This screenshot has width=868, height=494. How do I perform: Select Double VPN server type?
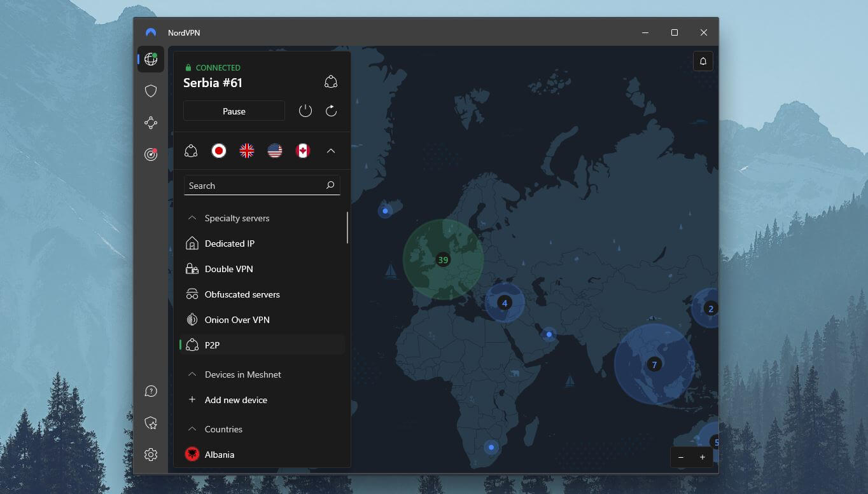pos(262,269)
